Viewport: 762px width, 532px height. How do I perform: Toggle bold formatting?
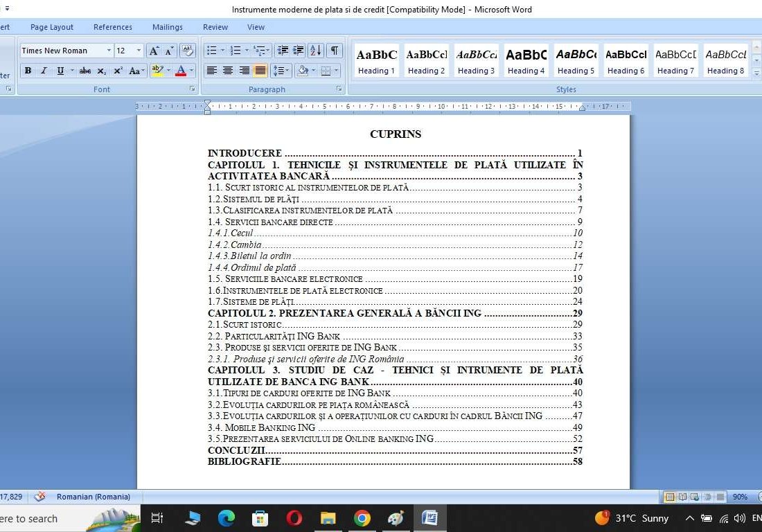click(x=28, y=71)
